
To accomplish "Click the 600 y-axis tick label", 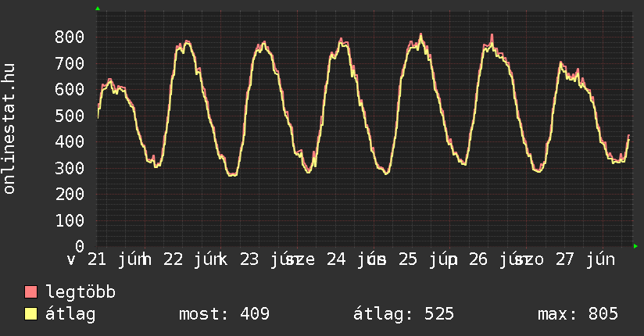I will pyautogui.click(x=70, y=90).
